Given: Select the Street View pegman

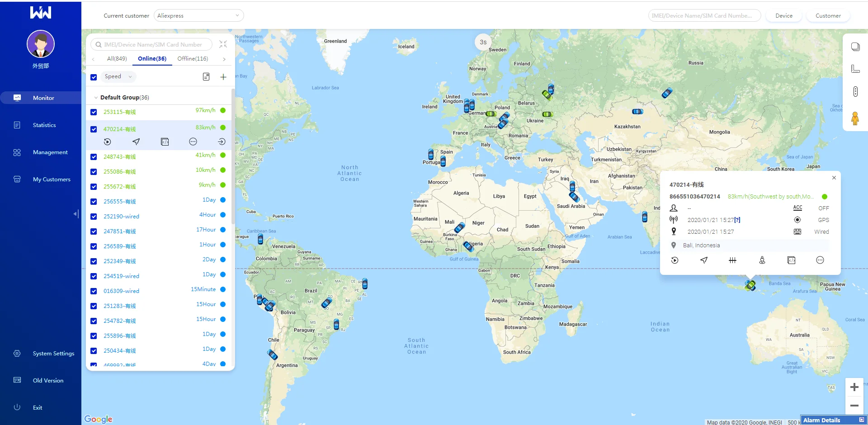Looking at the screenshot, I should (855, 118).
